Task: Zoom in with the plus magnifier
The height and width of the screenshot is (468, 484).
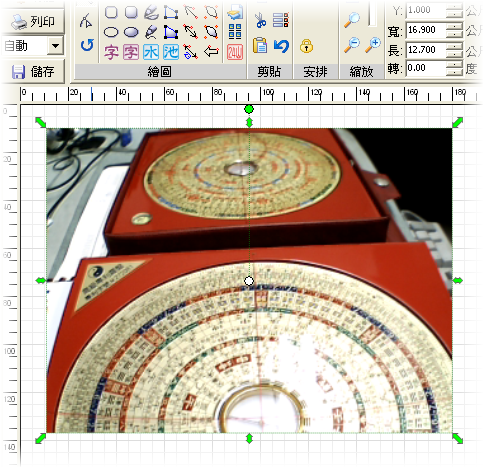Action: 373,45
